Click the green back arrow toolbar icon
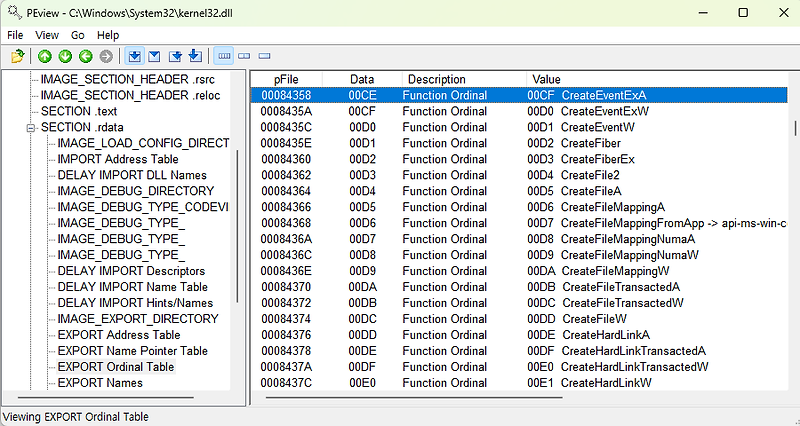Viewport: 800px width, 426px height. (x=86, y=56)
